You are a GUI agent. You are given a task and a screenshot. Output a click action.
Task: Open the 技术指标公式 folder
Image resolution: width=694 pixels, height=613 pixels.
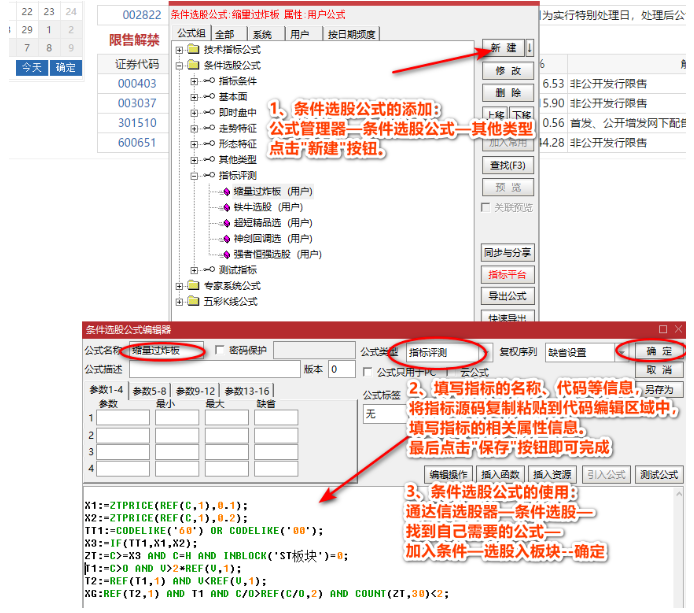(x=228, y=50)
